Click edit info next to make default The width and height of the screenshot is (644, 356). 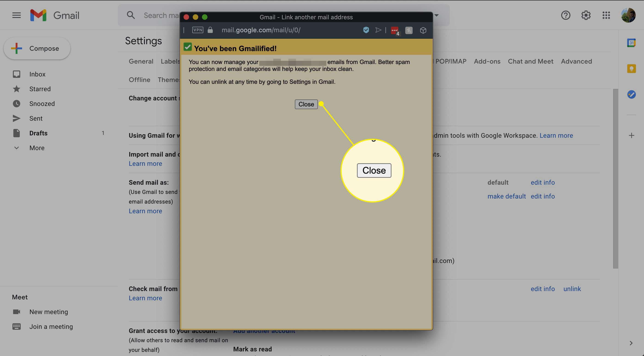click(543, 196)
